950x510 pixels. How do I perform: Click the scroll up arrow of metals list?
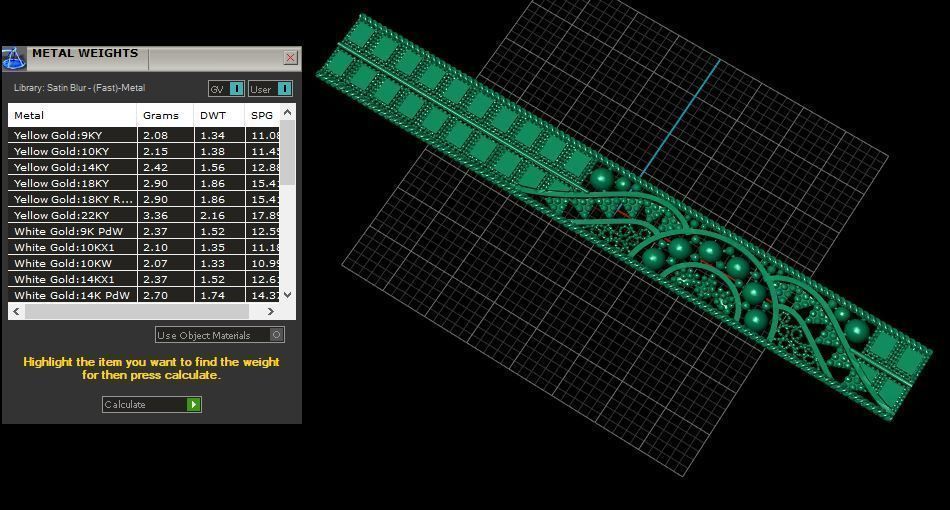pos(288,112)
